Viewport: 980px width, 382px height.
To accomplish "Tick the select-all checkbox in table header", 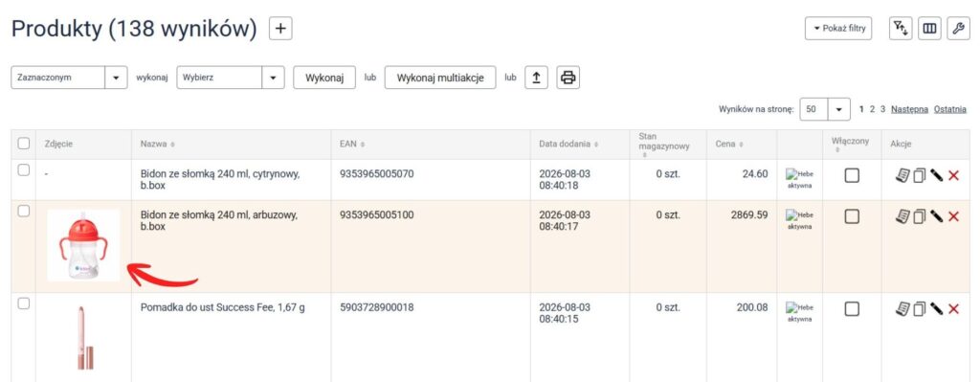I will click(24, 144).
